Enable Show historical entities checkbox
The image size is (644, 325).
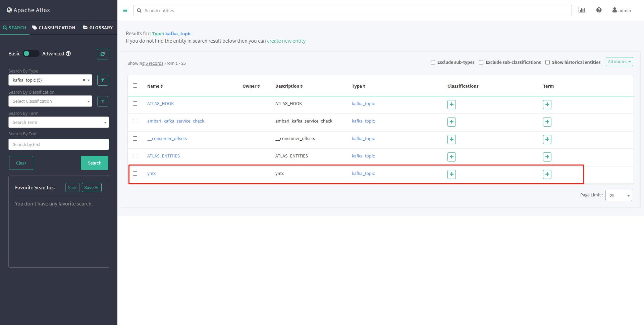[x=547, y=62]
